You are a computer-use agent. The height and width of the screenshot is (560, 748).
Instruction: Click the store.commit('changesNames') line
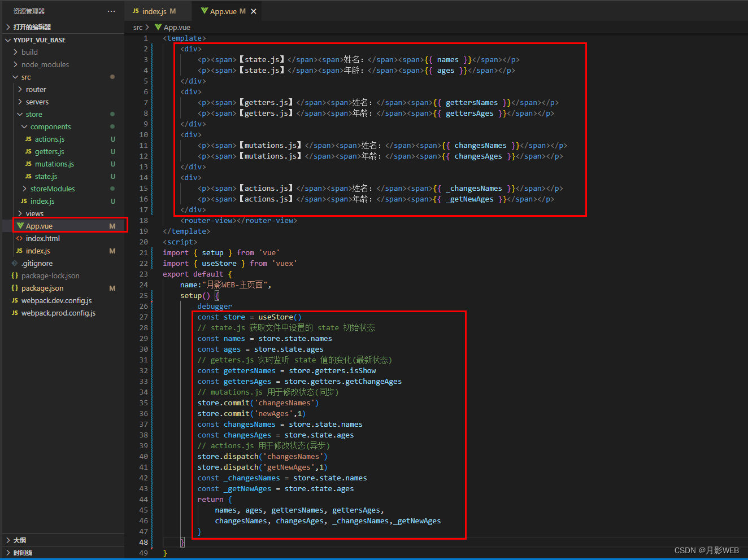point(258,403)
